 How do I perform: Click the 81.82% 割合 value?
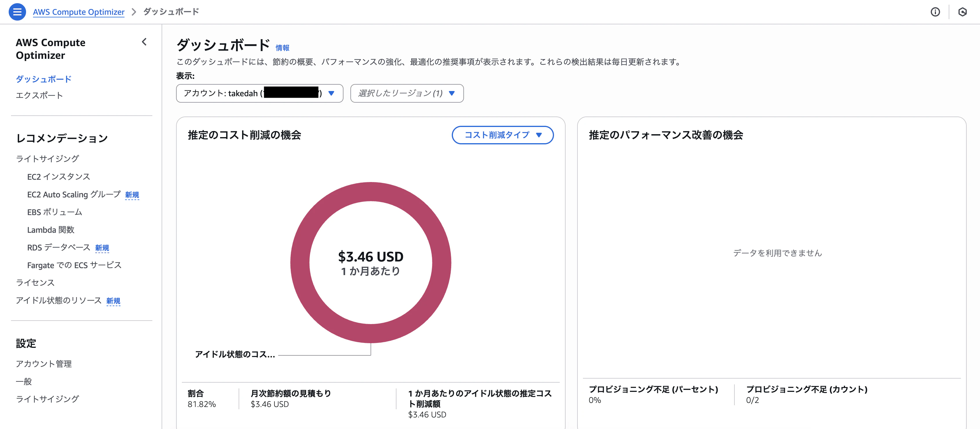point(202,404)
